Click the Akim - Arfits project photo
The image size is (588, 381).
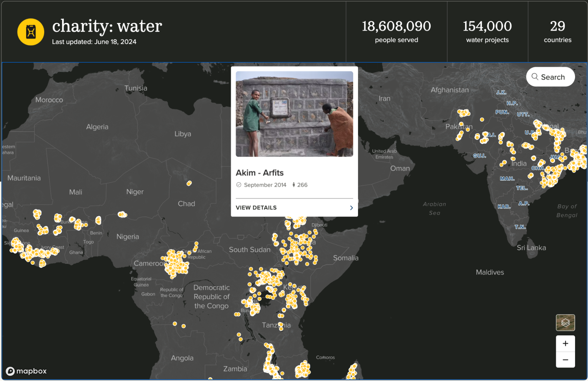pos(294,114)
